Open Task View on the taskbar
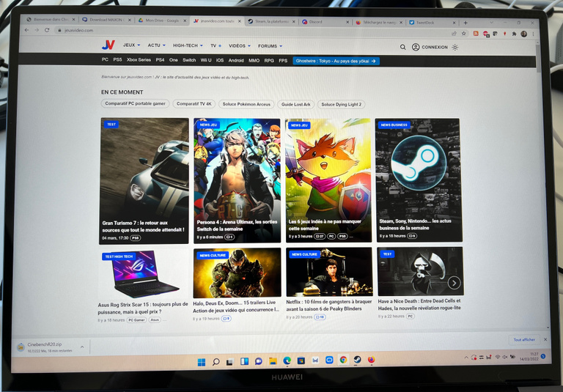The height and width of the screenshot is (392, 563). tap(229, 361)
